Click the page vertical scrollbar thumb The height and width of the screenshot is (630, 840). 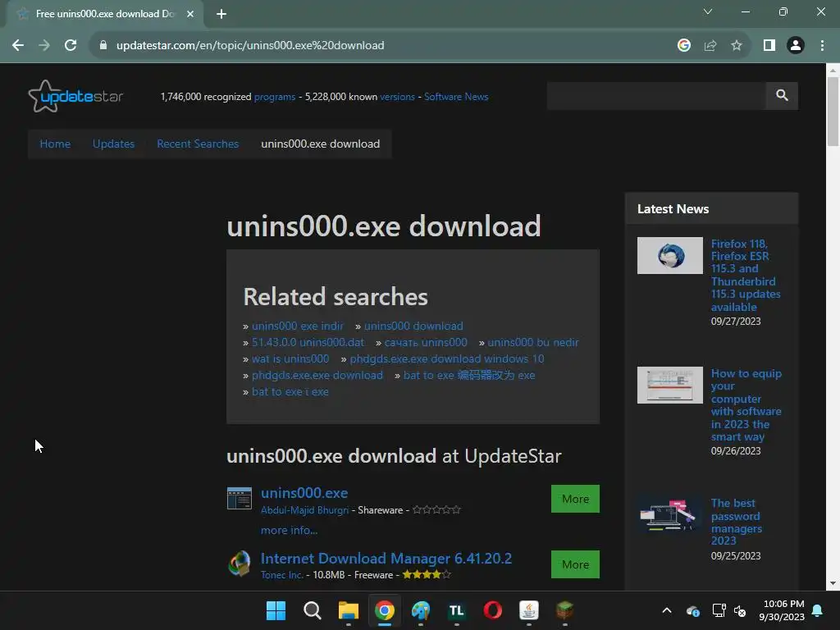[x=833, y=112]
